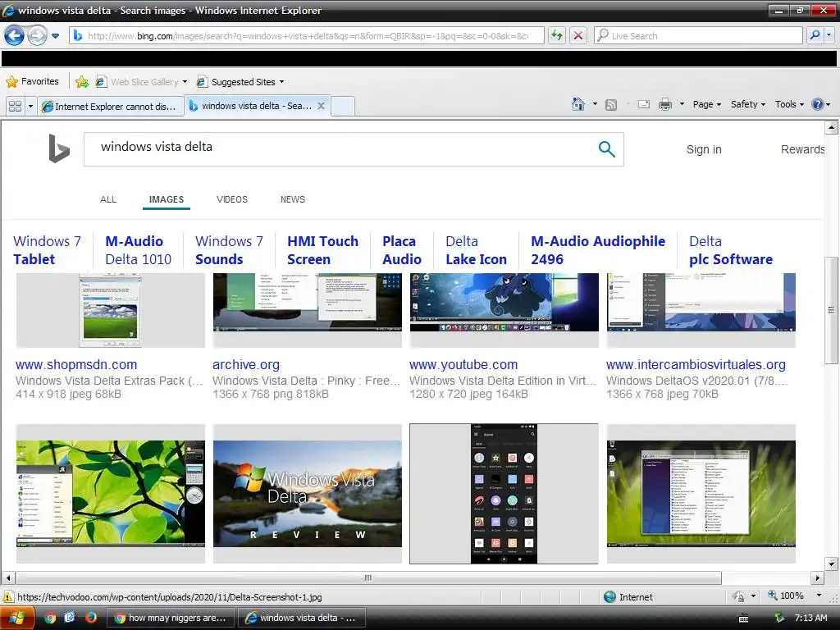Click the Internet Explorer quick launch icon
The image size is (840, 630).
(x=71, y=618)
